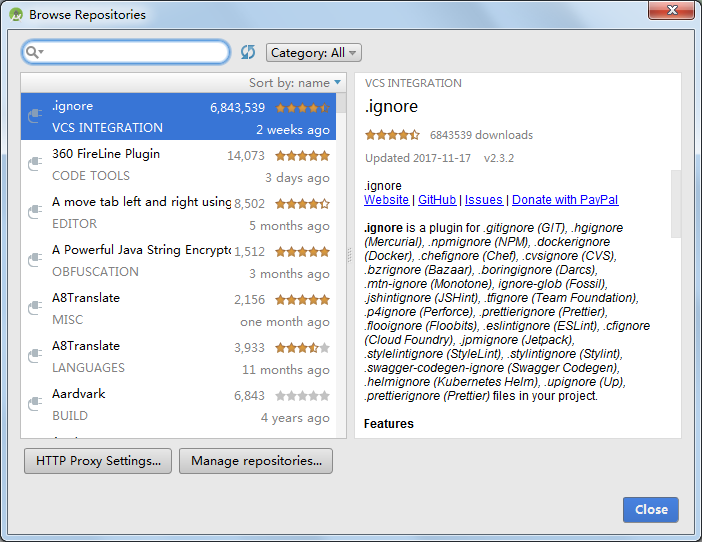Click the plugin icon beside A Powerful Java String Encryptor
Screen dimensions: 702x542
pyautogui.click(x=35, y=260)
